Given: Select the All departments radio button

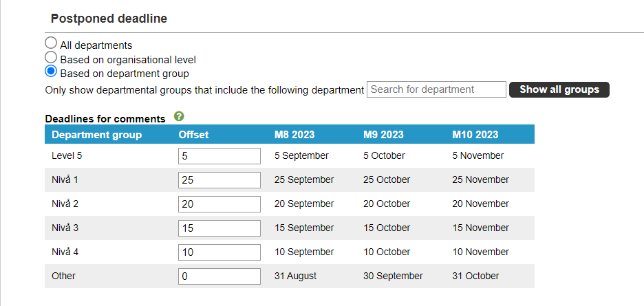Looking at the screenshot, I should point(50,43).
